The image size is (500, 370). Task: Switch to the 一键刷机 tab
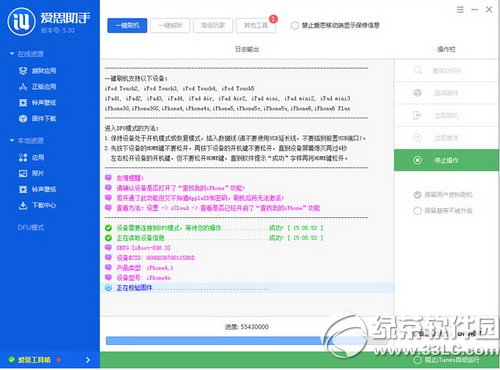127,25
